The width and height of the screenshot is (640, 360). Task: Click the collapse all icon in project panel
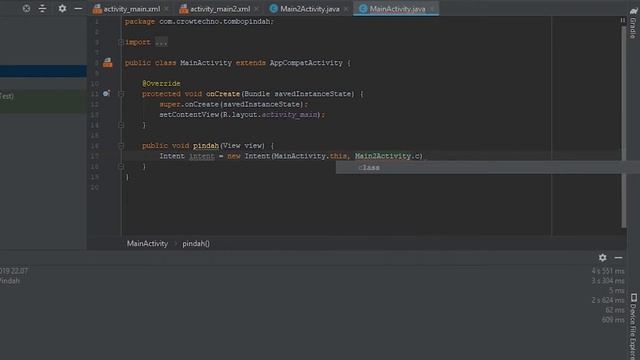click(42, 8)
